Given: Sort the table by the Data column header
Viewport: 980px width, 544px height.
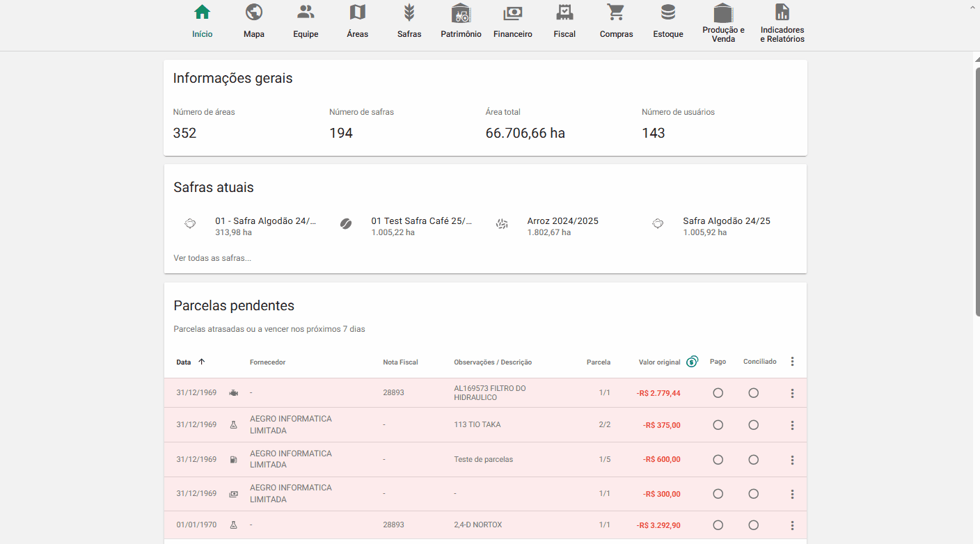Looking at the screenshot, I should (184, 362).
